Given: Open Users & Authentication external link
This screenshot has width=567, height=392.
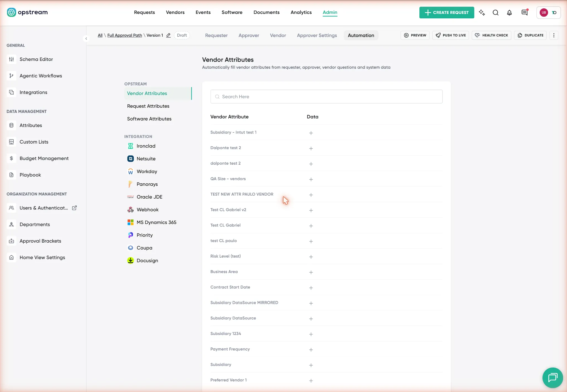Looking at the screenshot, I should pyautogui.click(x=74, y=208).
